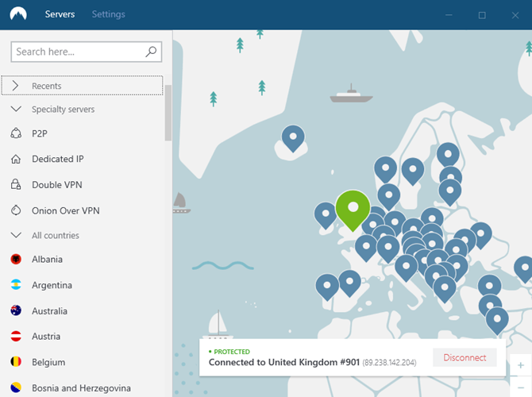Click the NordVPN mountain logo
Image resolution: width=532 pixels, height=397 pixels.
18,14
